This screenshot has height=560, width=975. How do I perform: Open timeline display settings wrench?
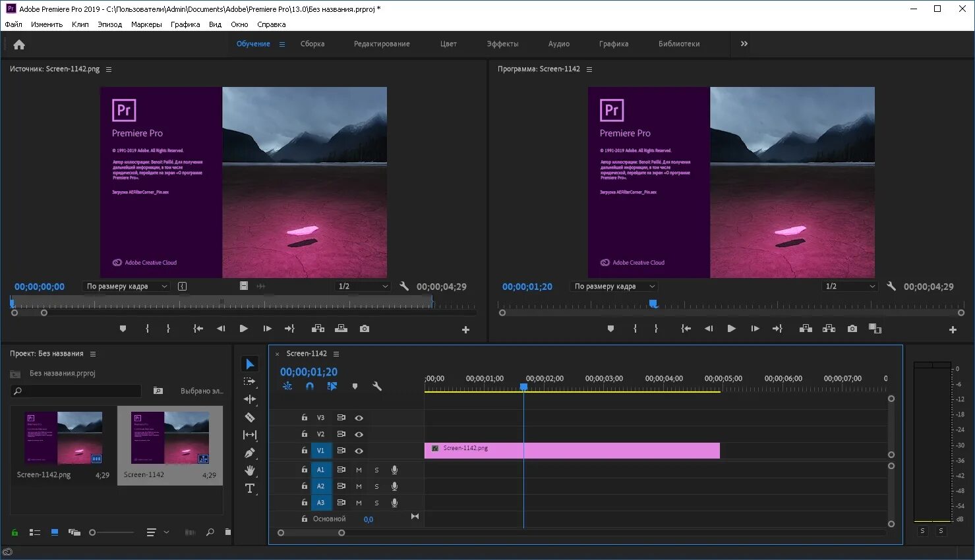tap(377, 387)
